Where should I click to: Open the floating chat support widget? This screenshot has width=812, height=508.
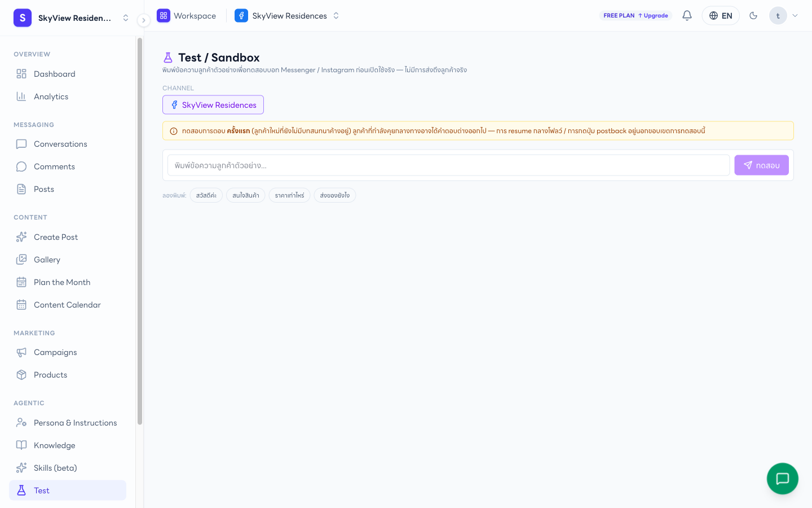783,479
